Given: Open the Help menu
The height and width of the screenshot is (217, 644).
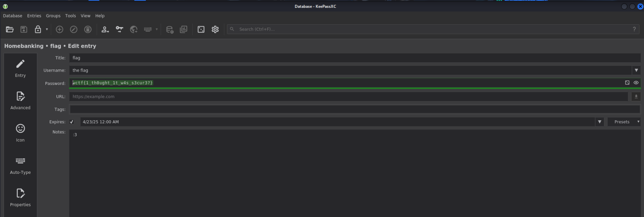Looking at the screenshot, I should (x=100, y=16).
